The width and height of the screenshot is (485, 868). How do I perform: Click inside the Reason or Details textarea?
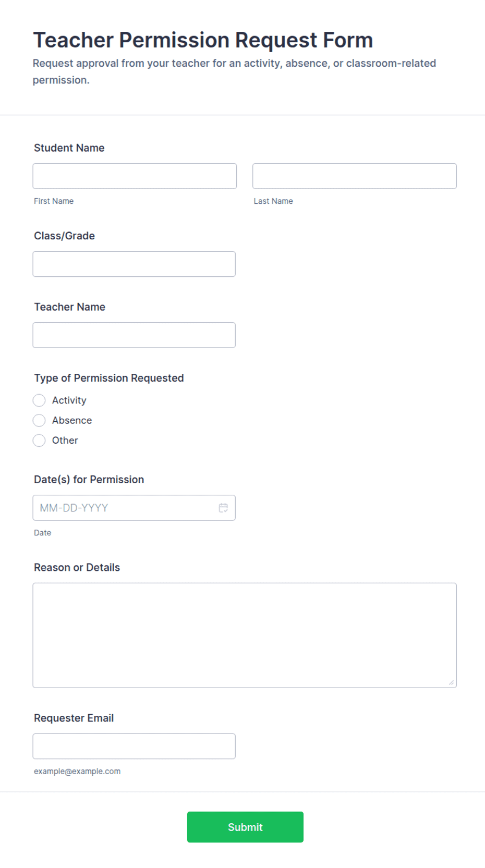245,635
